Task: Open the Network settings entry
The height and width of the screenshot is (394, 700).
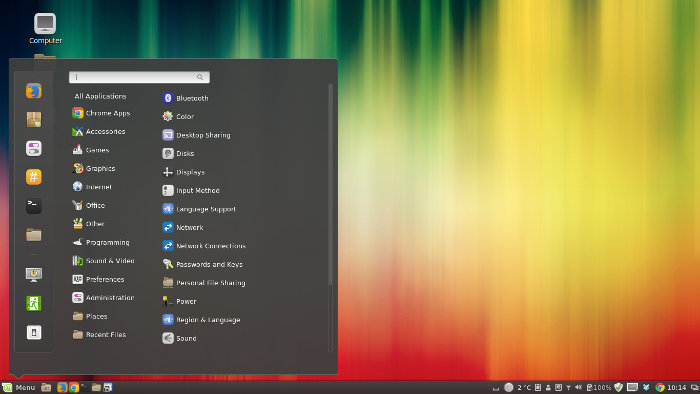Action: (183, 228)
